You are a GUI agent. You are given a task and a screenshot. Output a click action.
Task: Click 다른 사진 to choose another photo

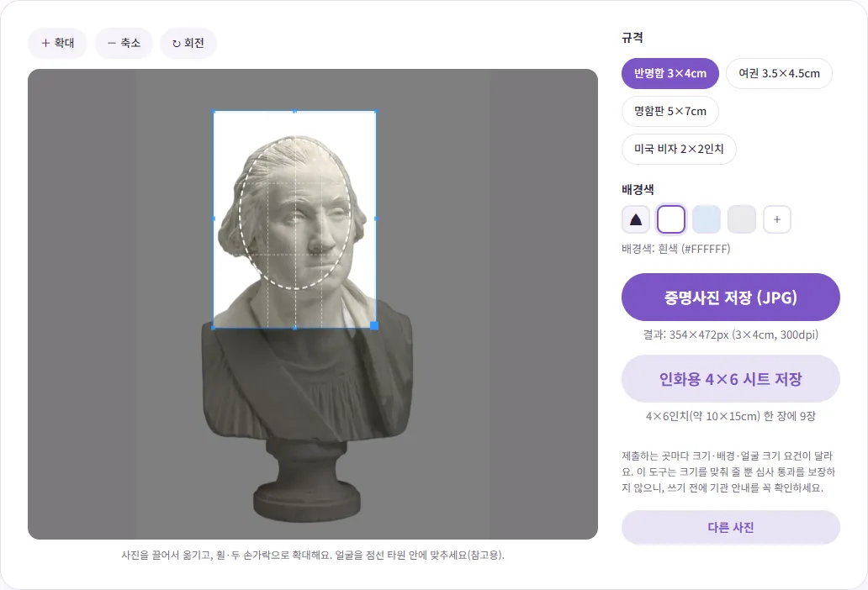point(731,528)
